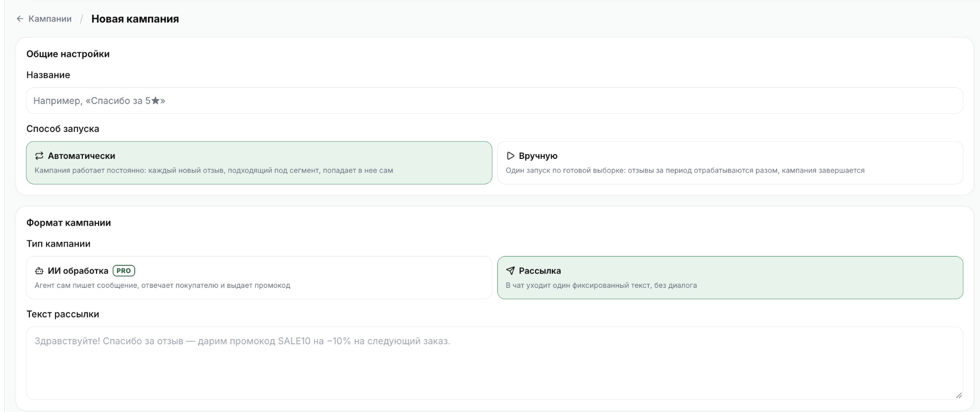
Task: Open the Кампании breadcrumb link
Action: coord(49,19)
